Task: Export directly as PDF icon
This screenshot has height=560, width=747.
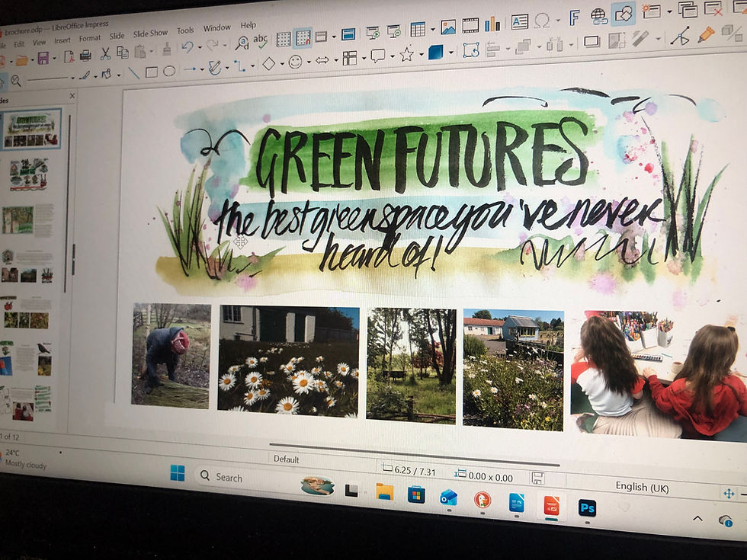Action: click(69, 56)
